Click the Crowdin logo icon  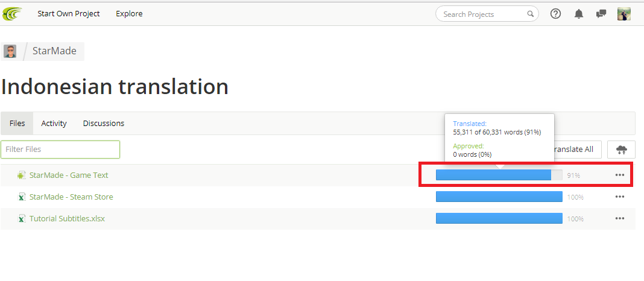point(12,13)
